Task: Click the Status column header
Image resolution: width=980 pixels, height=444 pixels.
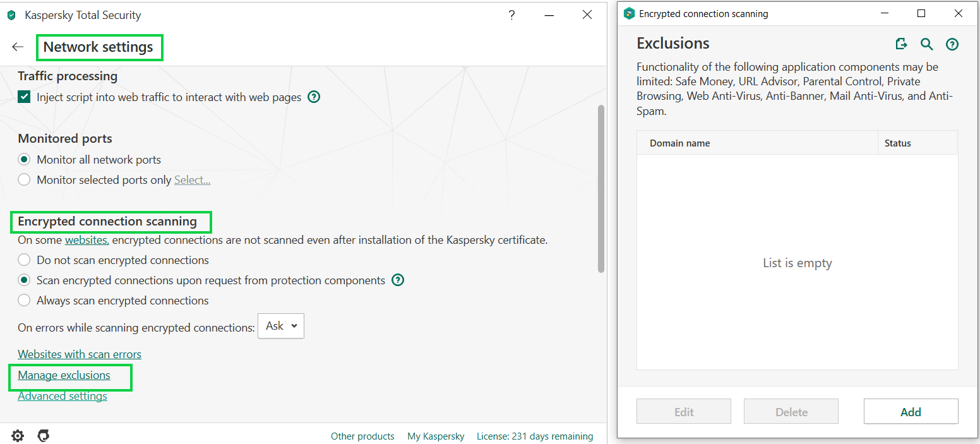Action: (897, 143)
